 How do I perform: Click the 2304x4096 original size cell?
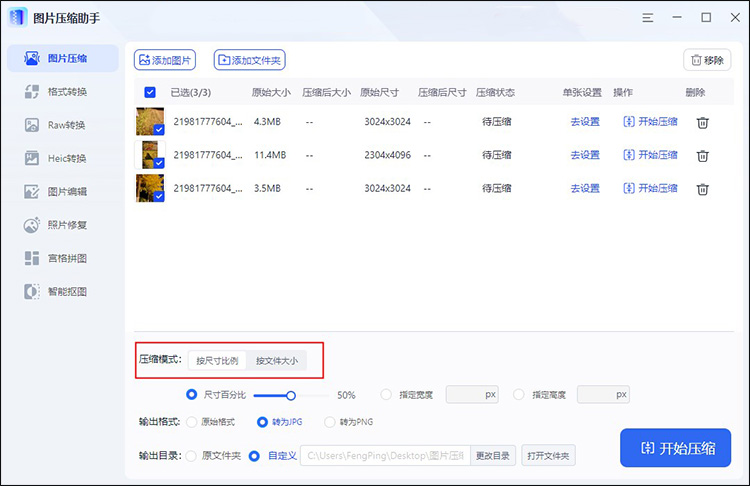pos(387,155)
